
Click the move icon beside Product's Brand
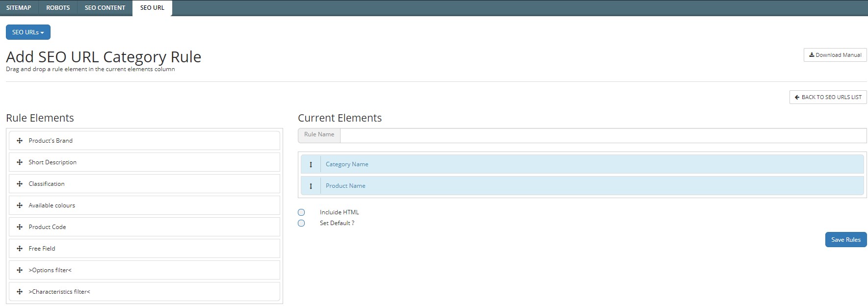click(x=20, y=141)
